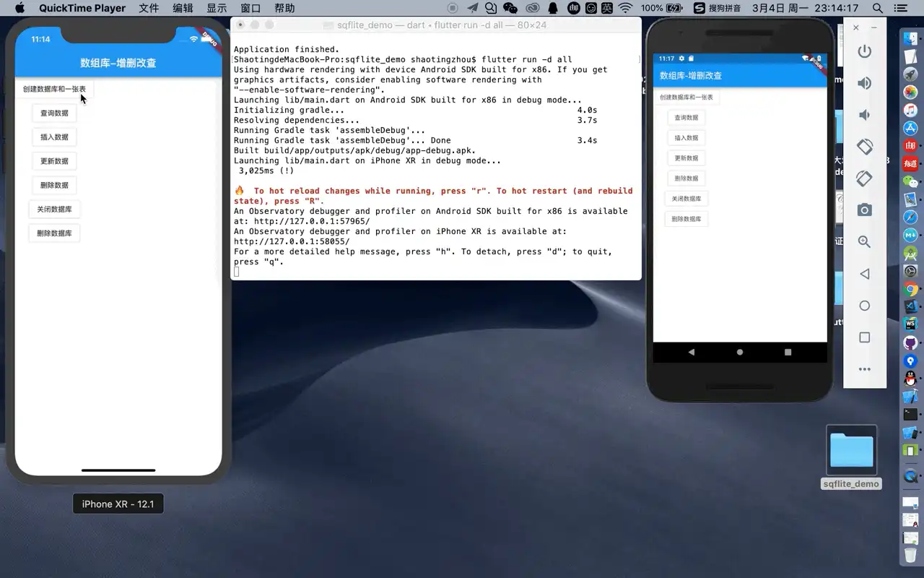924x578 pixels.
Task: Tap 查询数据 on the Android emulator
Action: point(687,117)
